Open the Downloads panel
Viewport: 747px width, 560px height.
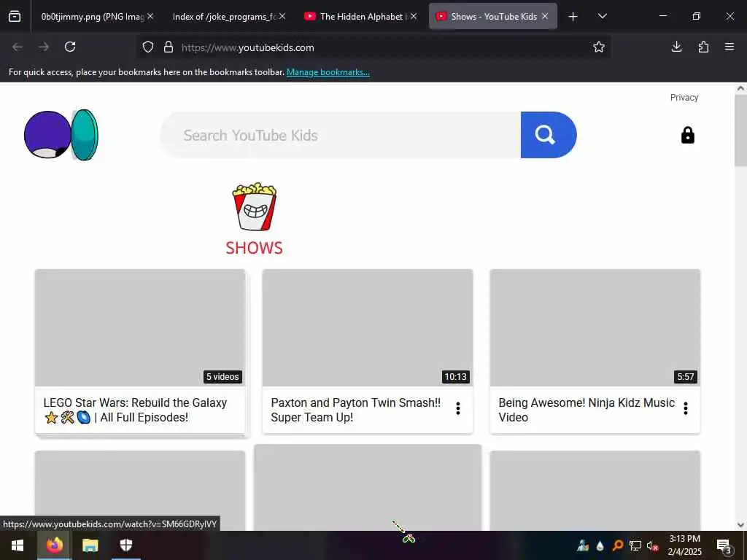676,47
